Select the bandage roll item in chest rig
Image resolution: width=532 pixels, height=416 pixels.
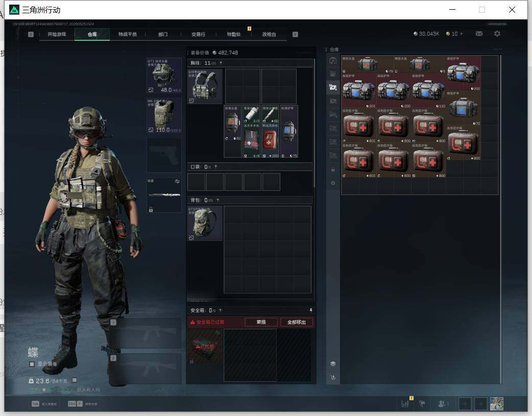[251, 114]
